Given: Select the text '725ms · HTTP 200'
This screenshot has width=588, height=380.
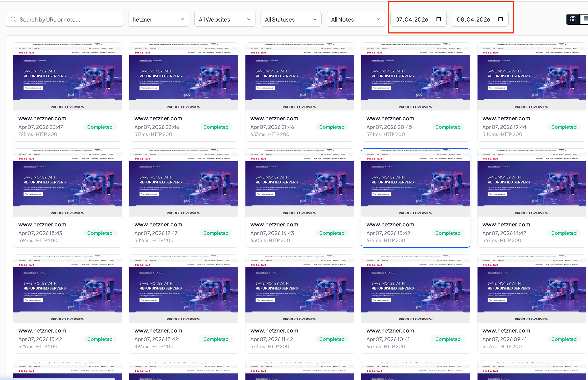Looking at the screenshot, I should pos(37,134).
